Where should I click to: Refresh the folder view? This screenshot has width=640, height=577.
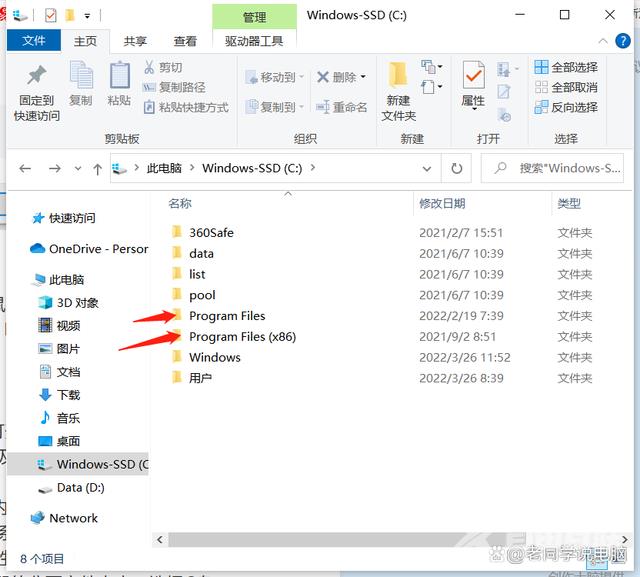pyautogui.click(x=456, y=168)
